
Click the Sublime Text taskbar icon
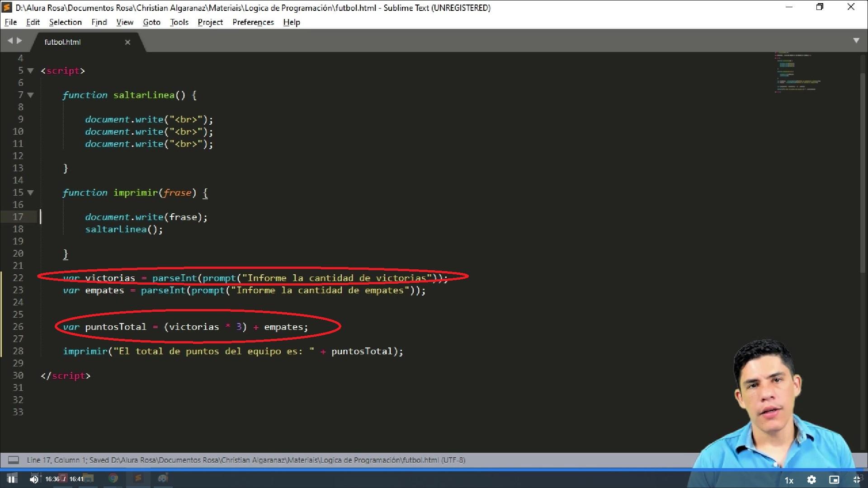[x=138, y=479]
